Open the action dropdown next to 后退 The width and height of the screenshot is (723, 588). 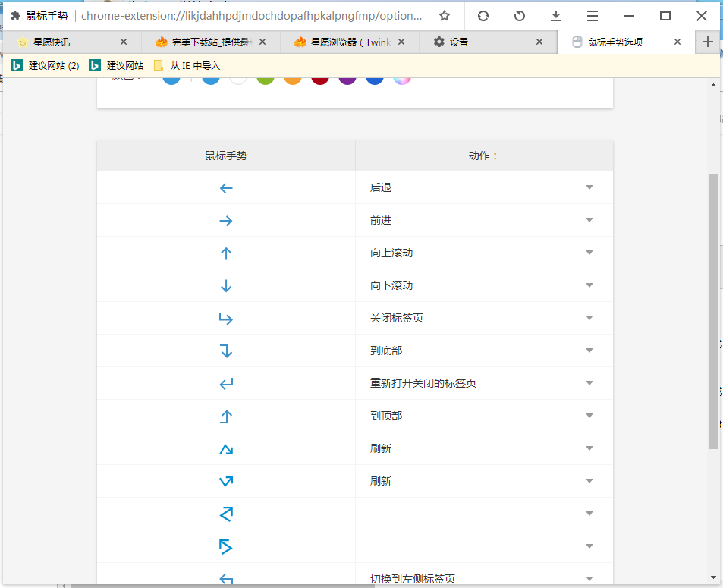pyautogui.click(x=589, y=187)
